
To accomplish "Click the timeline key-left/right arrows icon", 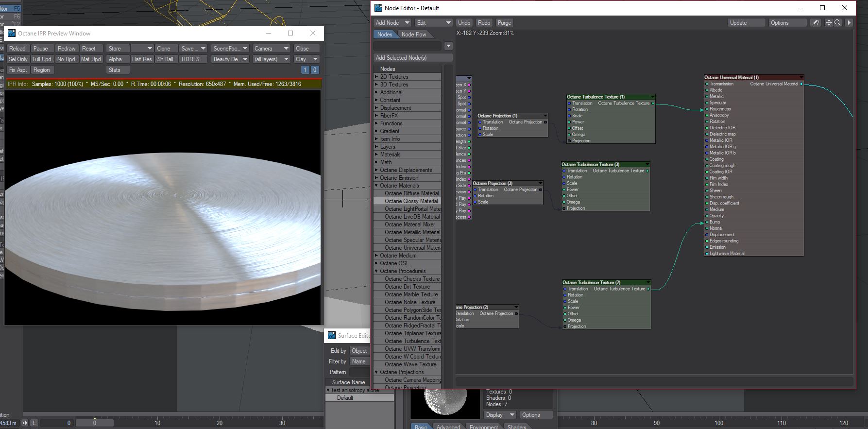I will [25, 423].
